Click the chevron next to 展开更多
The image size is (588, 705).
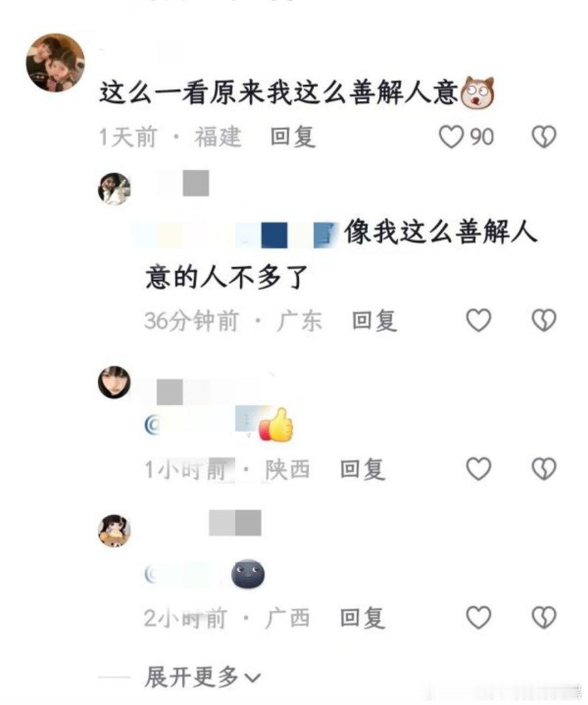[x=252, y=678]
